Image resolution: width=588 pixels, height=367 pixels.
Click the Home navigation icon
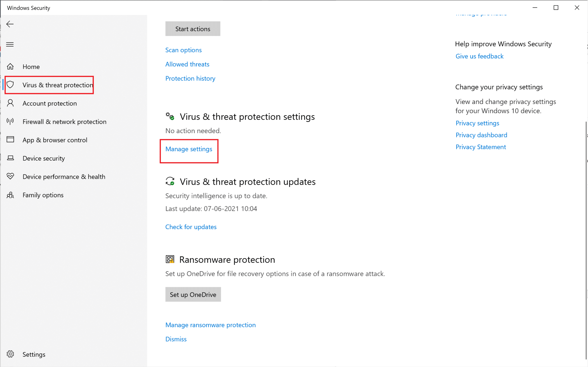[11, 66]
